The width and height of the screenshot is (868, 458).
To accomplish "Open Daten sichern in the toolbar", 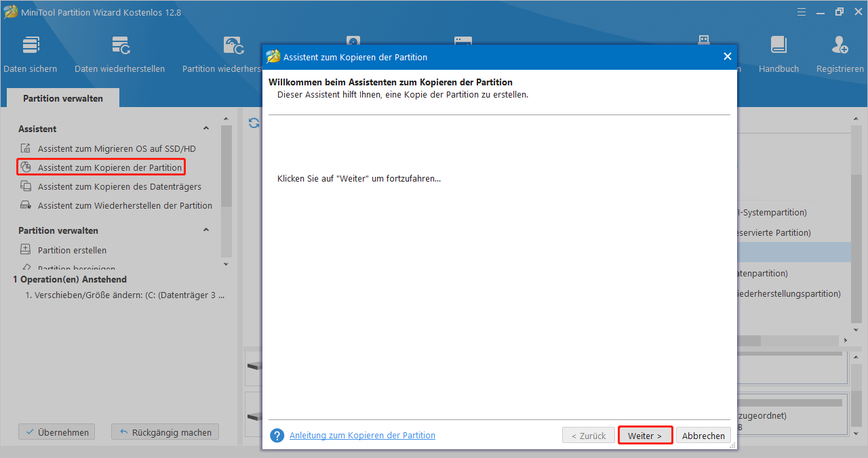I will click(31, 54).
